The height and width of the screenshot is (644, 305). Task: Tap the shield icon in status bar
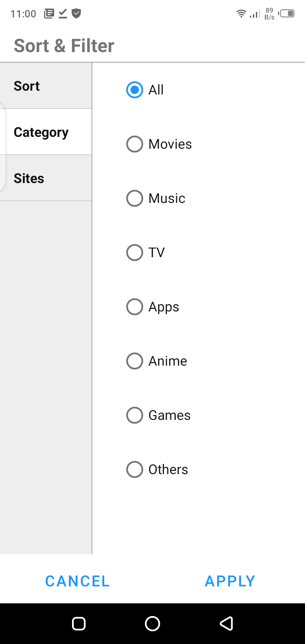76,14
